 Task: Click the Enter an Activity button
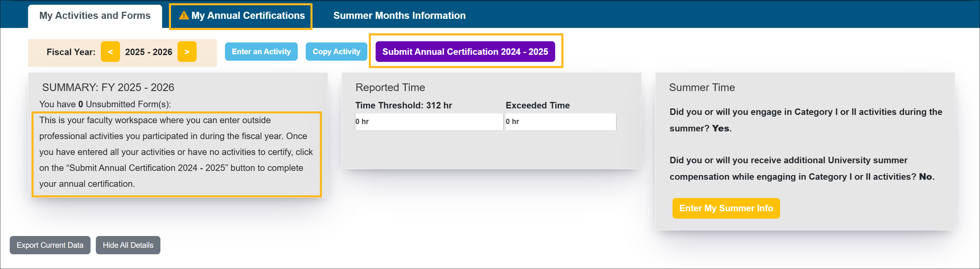[261, 52]
